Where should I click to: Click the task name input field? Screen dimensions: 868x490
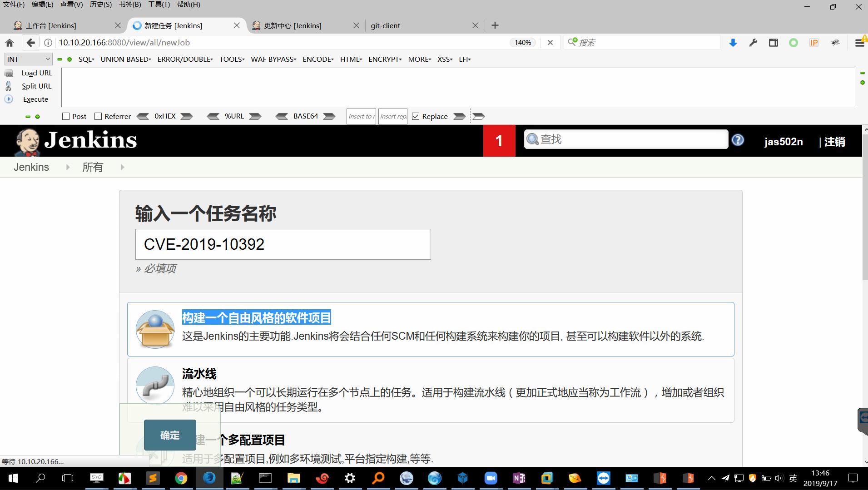point(283,244)
